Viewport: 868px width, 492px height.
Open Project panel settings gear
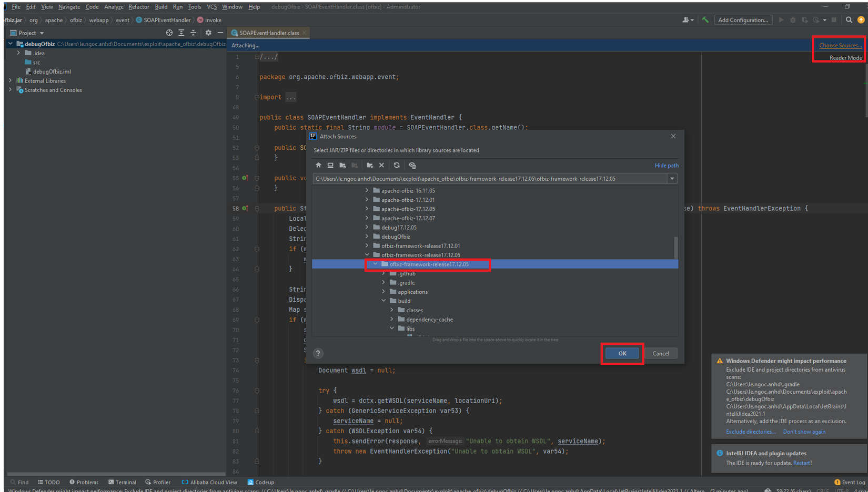(x=208, y=33)
